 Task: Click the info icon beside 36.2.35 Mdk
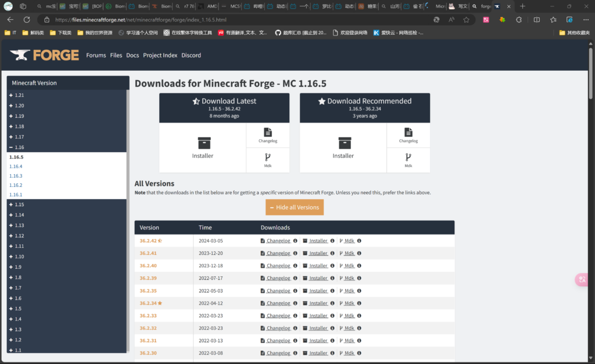359,291
